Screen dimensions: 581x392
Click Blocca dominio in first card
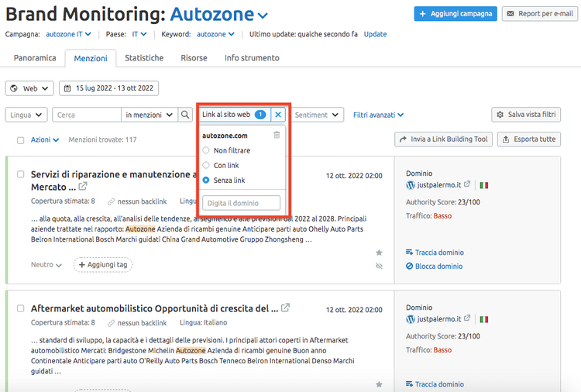[435, 266]
